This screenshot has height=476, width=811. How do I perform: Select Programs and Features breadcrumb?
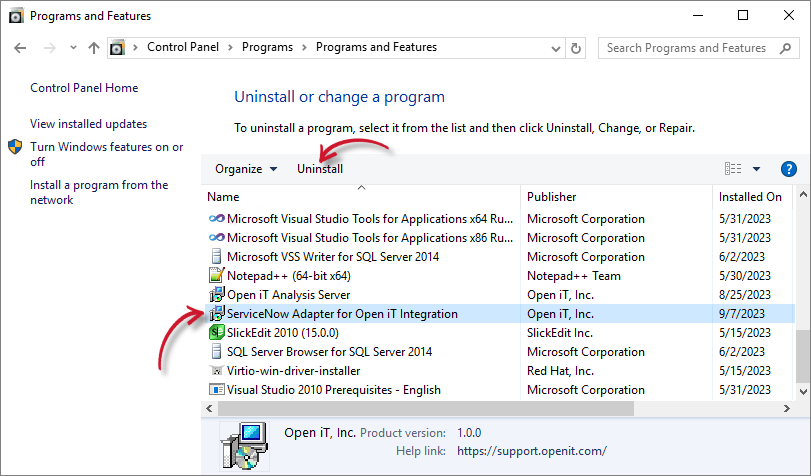click(x=377, y=47)
